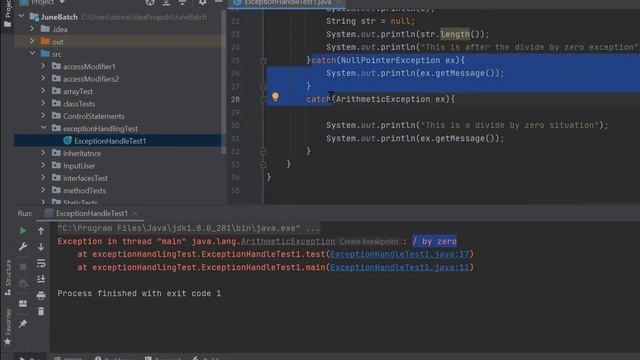The image size is (640, 360).
Task: Expand the methodTests package
Action: 43,190
